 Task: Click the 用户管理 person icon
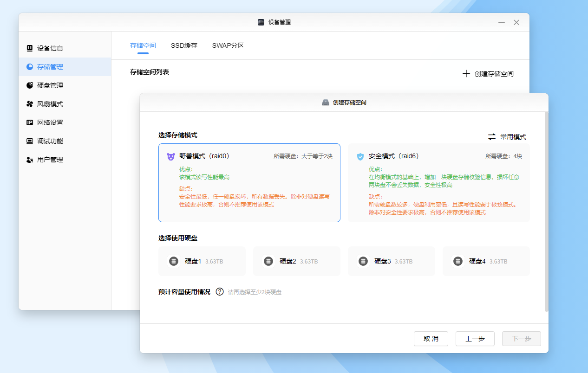pyautogui.click(x=30, y=160)
